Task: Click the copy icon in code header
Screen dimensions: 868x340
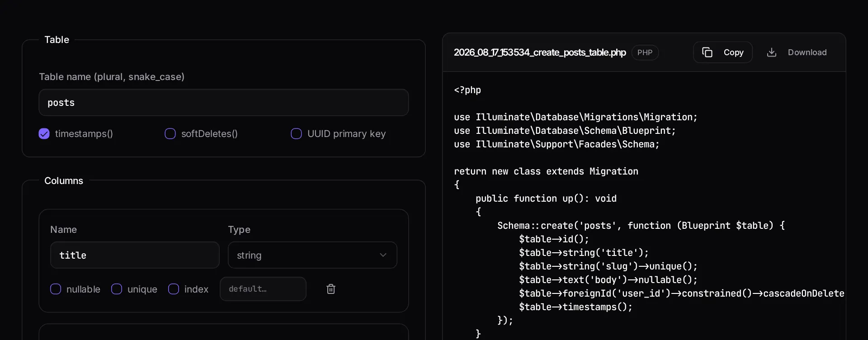Action: [x=707, y=52]
